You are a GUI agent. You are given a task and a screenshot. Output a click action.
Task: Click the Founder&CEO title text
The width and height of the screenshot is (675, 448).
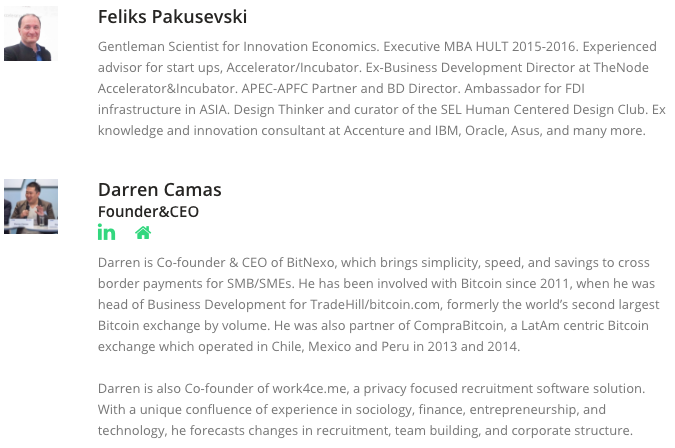coord(149,212)
